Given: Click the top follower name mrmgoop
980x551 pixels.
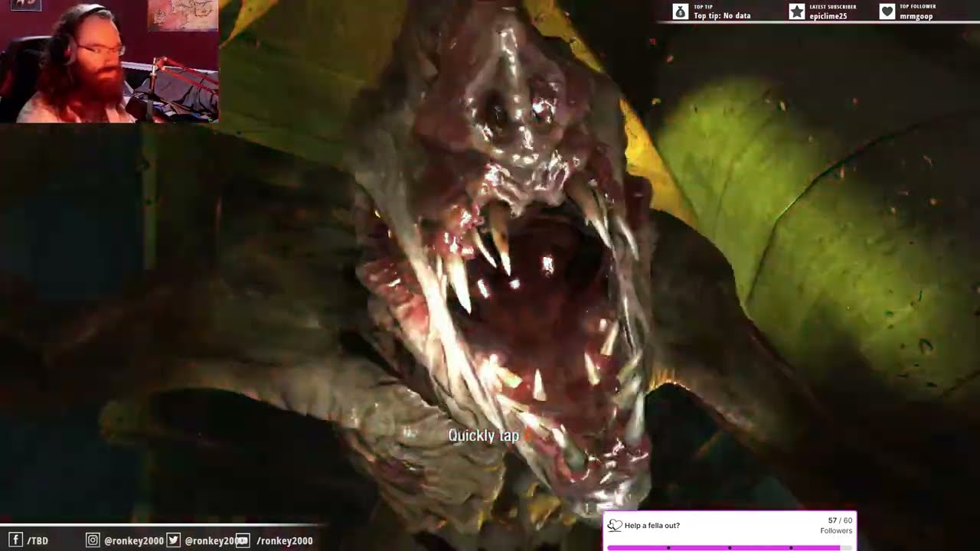Looking at the screenshot, I should pyautogui.click(x=916, y=16).
